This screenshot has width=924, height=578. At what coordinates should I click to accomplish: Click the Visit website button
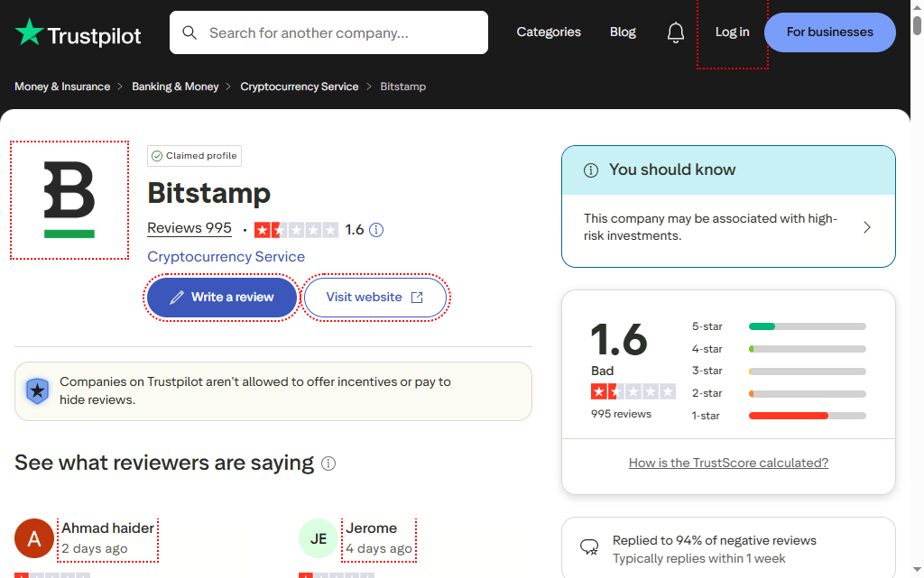coord(374,298)
